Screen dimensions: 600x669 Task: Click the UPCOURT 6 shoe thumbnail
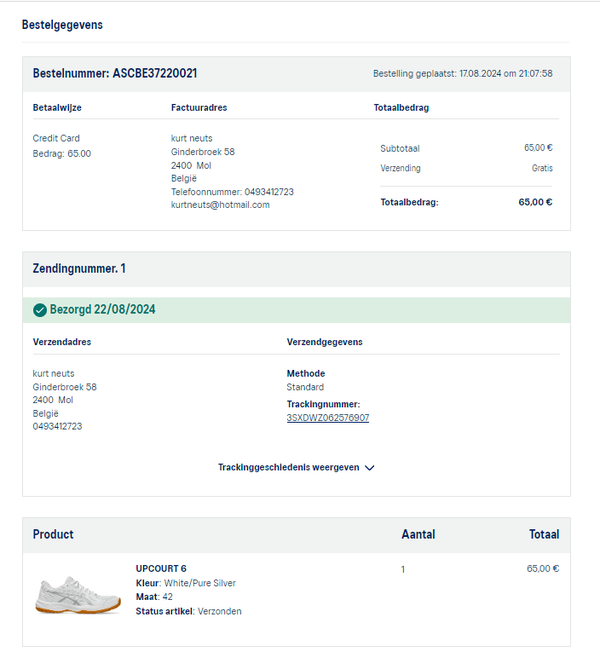(78, 593)
